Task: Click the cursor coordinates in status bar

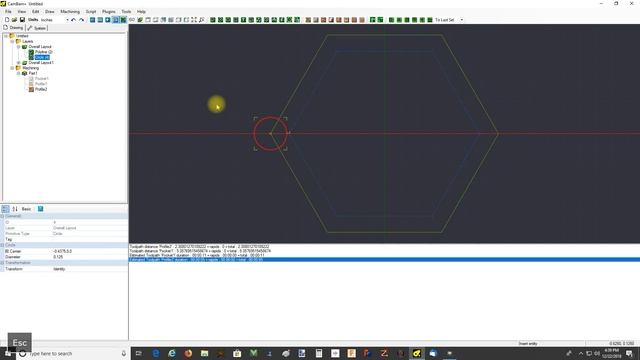Action: click(x=622, y=344)
